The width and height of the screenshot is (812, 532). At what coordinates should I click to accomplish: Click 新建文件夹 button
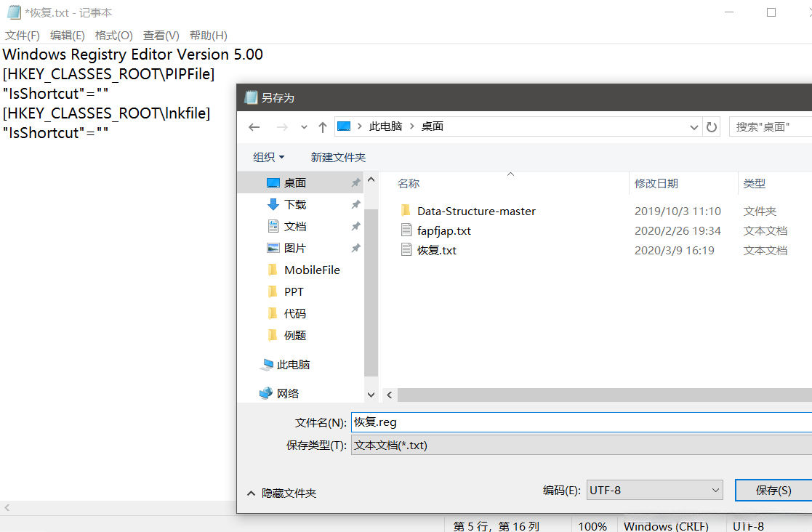(x=338, y=157)
